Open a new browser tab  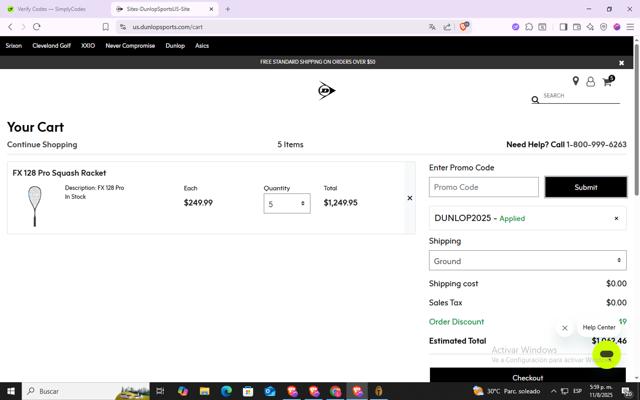[x=228, y=9]
